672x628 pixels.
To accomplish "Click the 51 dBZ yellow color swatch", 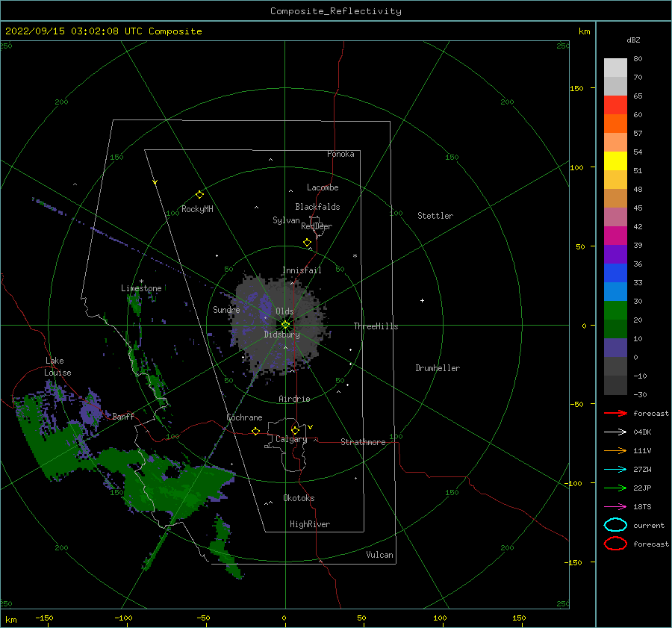I will (615, 161).
